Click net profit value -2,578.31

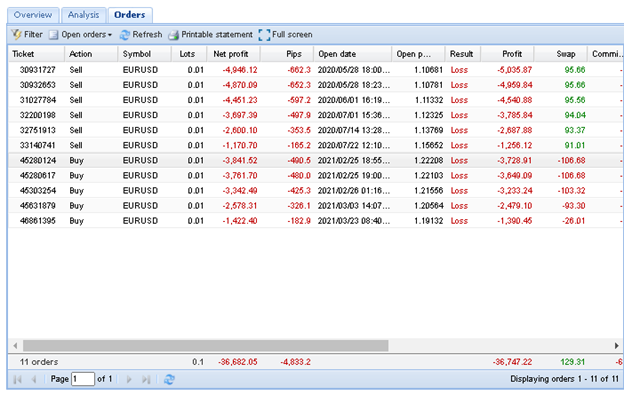[240, 206]
